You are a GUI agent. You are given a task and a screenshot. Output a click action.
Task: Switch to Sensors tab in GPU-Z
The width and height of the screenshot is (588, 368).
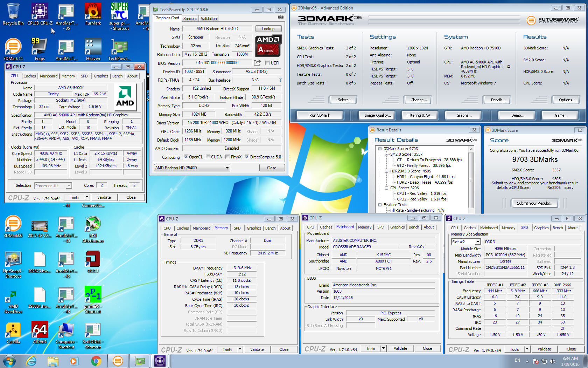190,19
